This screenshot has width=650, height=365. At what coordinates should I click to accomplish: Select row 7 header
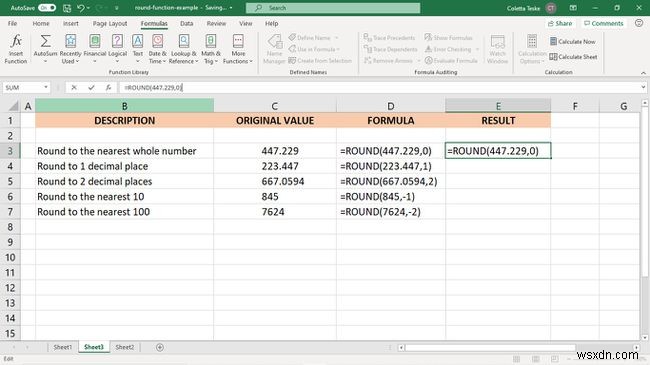tap(10, 212)
